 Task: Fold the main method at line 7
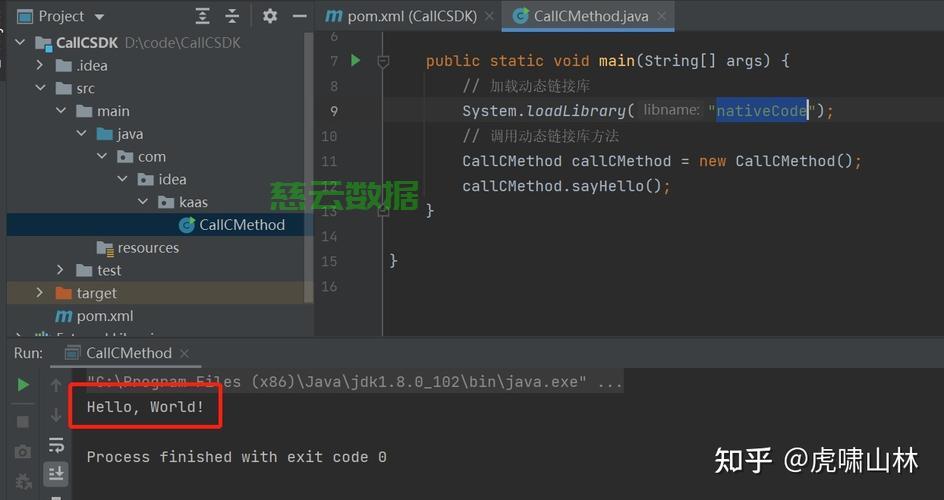383,61
